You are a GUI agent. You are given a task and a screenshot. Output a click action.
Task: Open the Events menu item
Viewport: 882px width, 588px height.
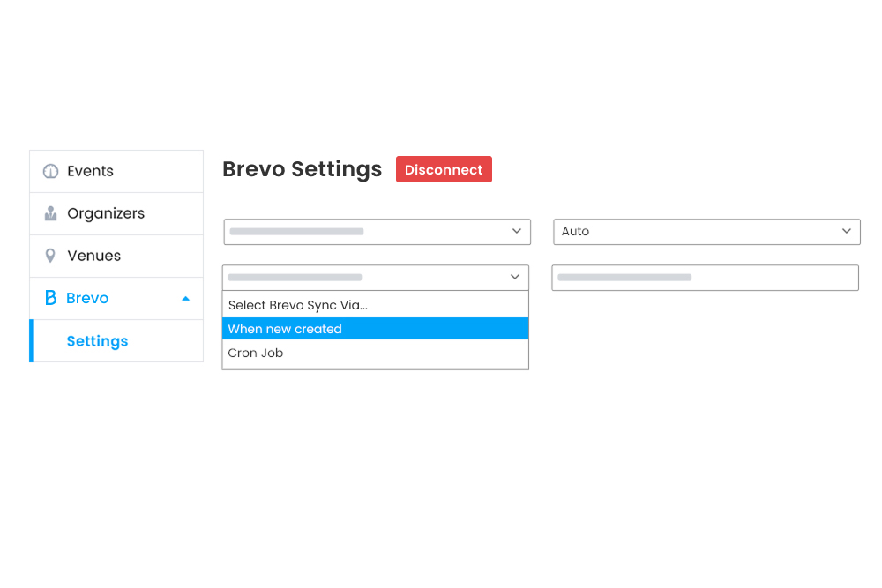[116, 171]
